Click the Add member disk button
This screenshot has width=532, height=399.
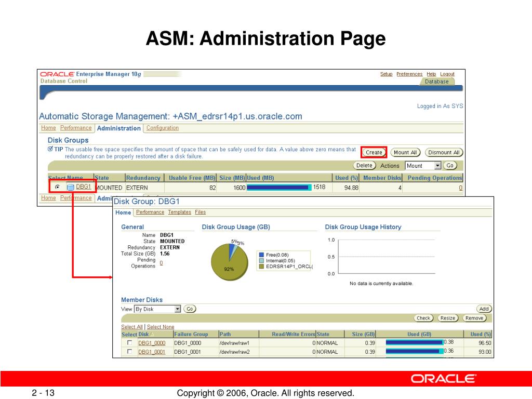coord(484,309)
